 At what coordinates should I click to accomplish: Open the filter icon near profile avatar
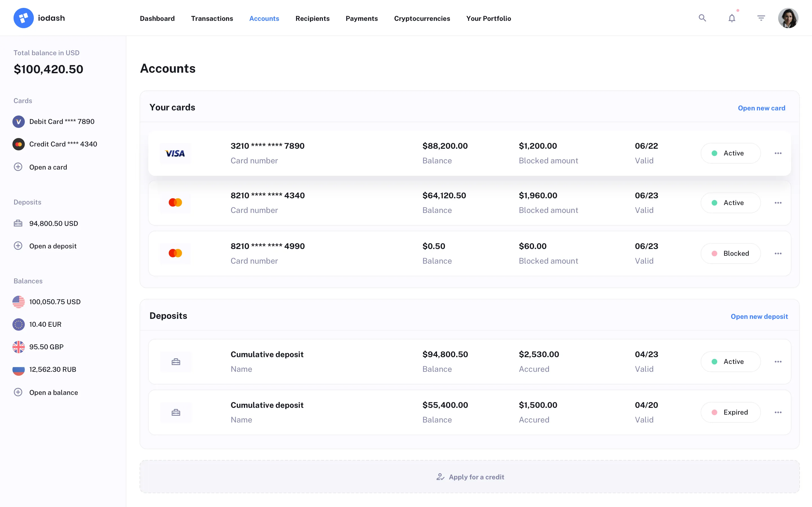tap(761, 18)
